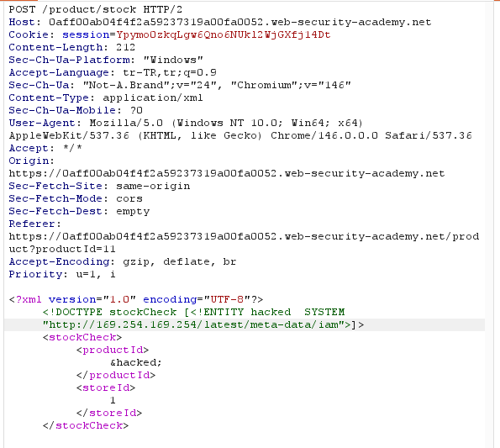Click the closing storeId tag
Viewport: 500px width, 448px height.
click(x=109, y=413)
